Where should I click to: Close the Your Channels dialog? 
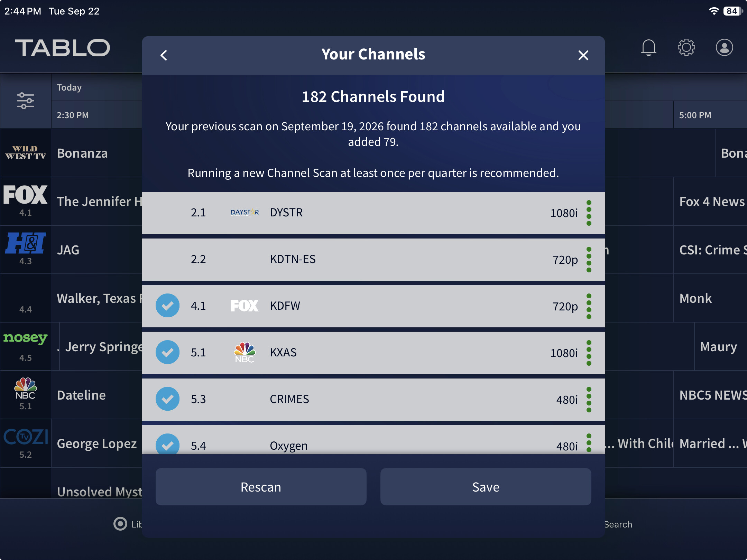(x=583, y=55)
